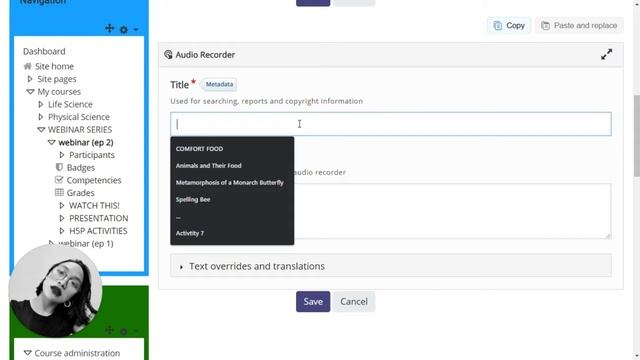Collapse the webinar (ep 2) node
This screenshot has width=640, height=360.
click(51, 142)
